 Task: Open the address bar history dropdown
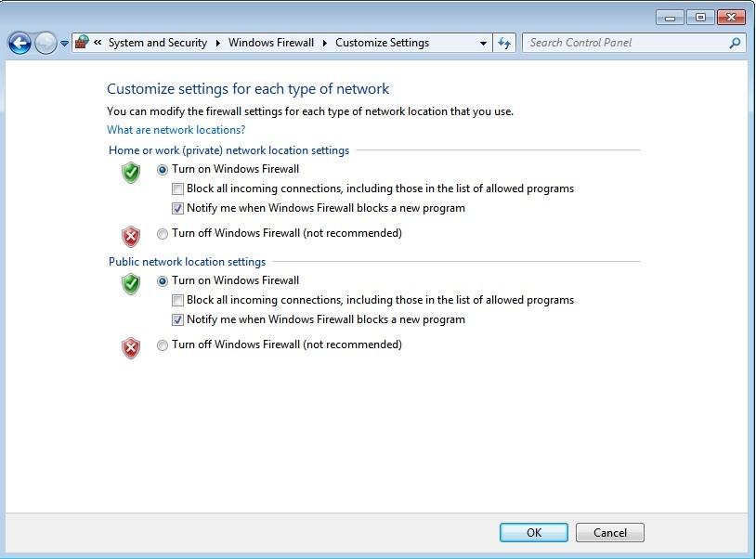tap(483, 44)
